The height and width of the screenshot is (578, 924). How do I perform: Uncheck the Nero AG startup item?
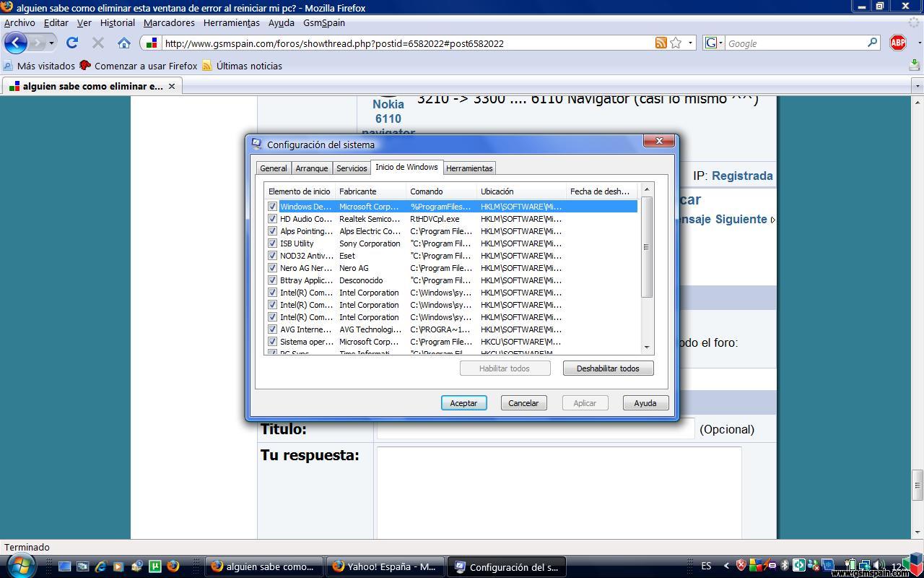pos(272,268)
